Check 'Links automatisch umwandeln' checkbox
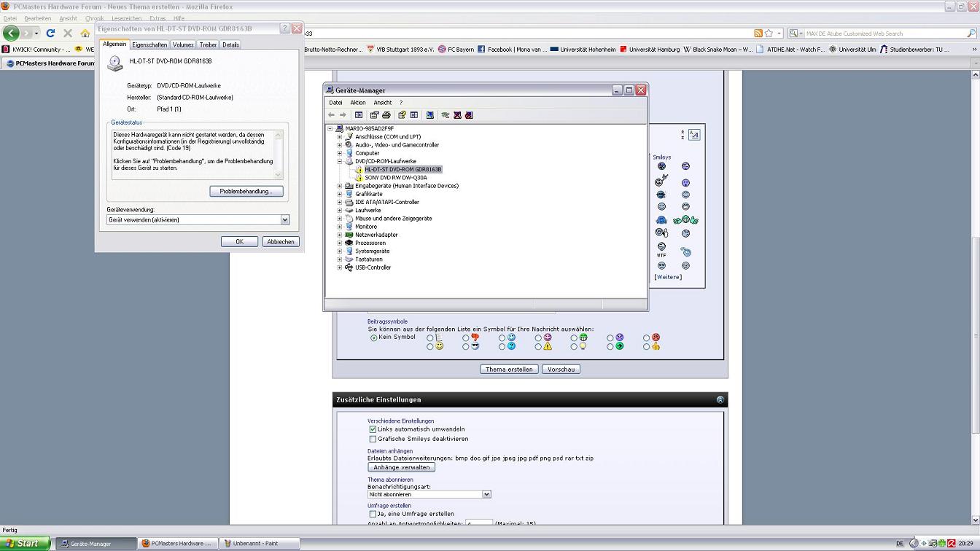Screen dimensions: 980x551 pyautogui.click(x=373, y=429)
